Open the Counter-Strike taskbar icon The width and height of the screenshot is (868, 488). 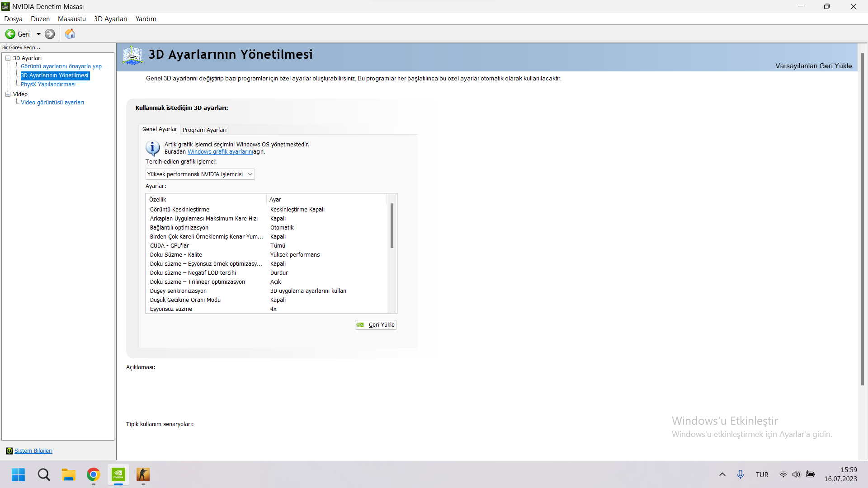pos(143,474)
